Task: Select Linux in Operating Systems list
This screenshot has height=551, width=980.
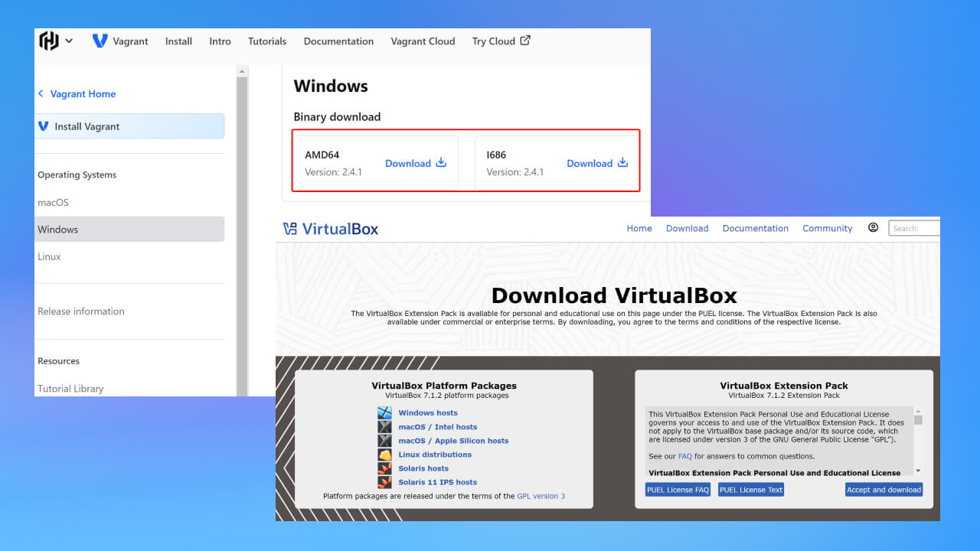Action: coord(49,257)
